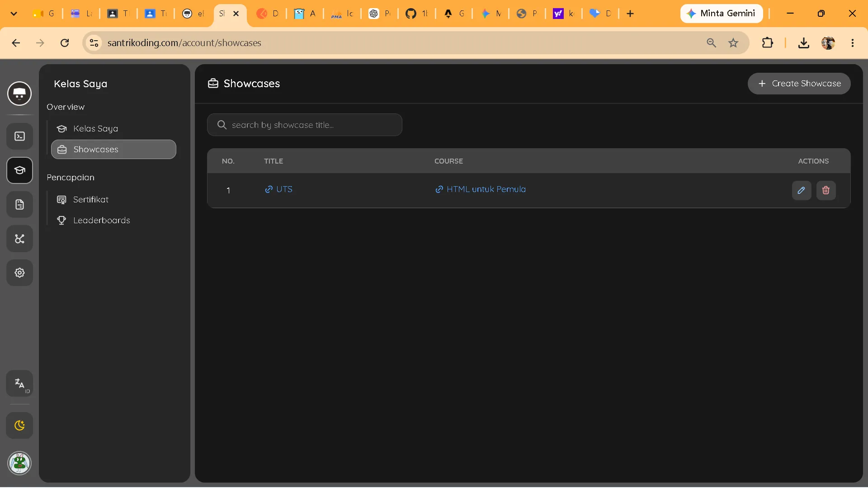Open the user avatar at sidebar bottom
Viewport: 868px width, 488px height.
click(19, 463)
